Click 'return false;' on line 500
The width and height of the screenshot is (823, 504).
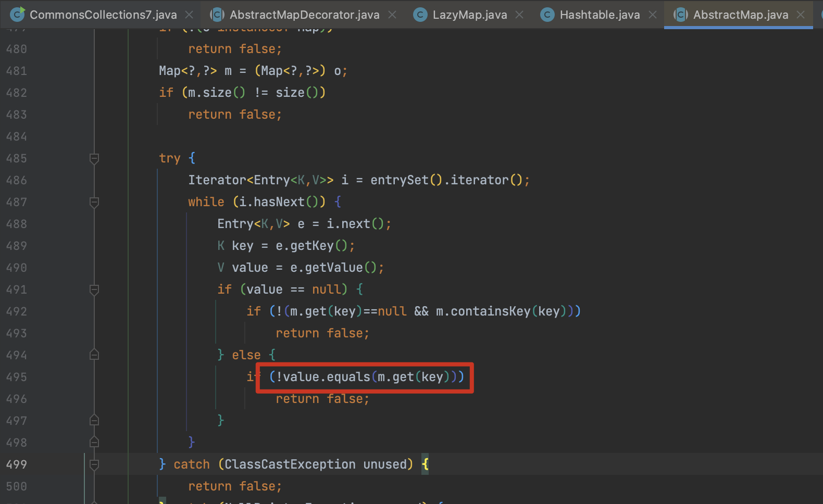pos(235,486)
